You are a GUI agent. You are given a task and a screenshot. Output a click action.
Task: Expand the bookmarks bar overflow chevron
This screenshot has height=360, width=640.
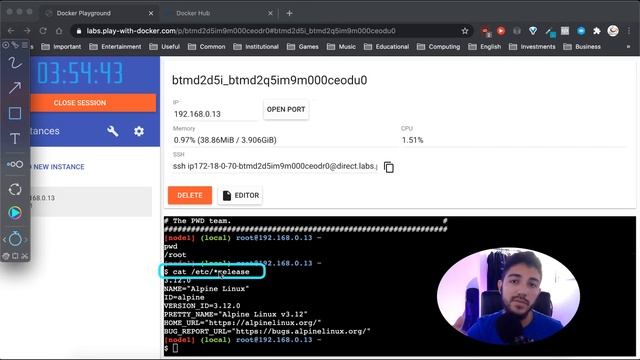[628, 47]
